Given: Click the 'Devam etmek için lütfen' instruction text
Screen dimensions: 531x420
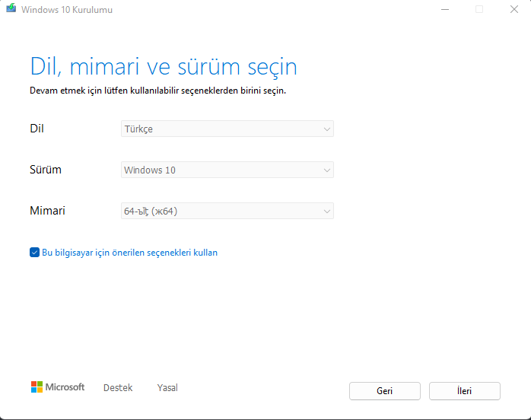Looking at the screenshot, I should 157,91.
